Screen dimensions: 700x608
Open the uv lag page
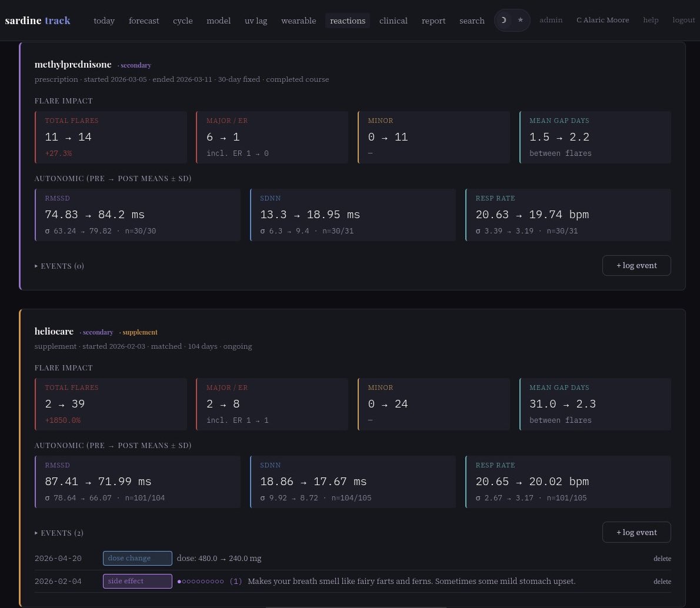256,21
